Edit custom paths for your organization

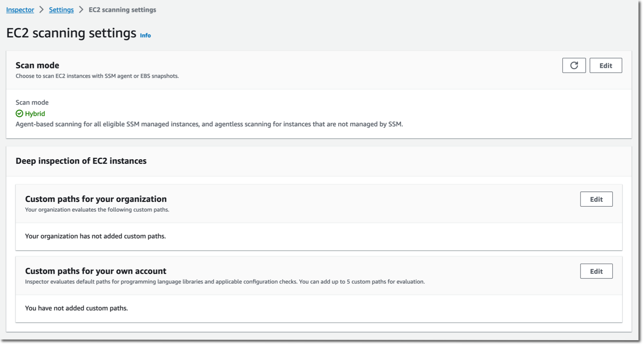pyautogui.click(x=596, y=199)
